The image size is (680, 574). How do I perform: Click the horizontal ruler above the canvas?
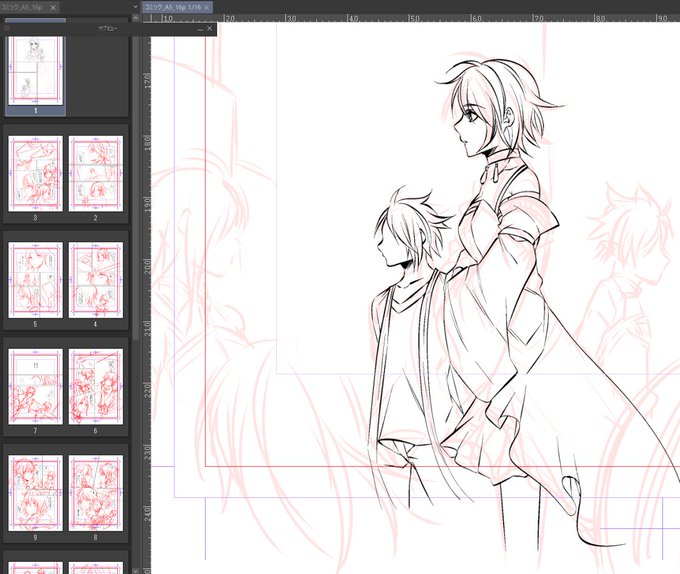[x=415, y=18]
